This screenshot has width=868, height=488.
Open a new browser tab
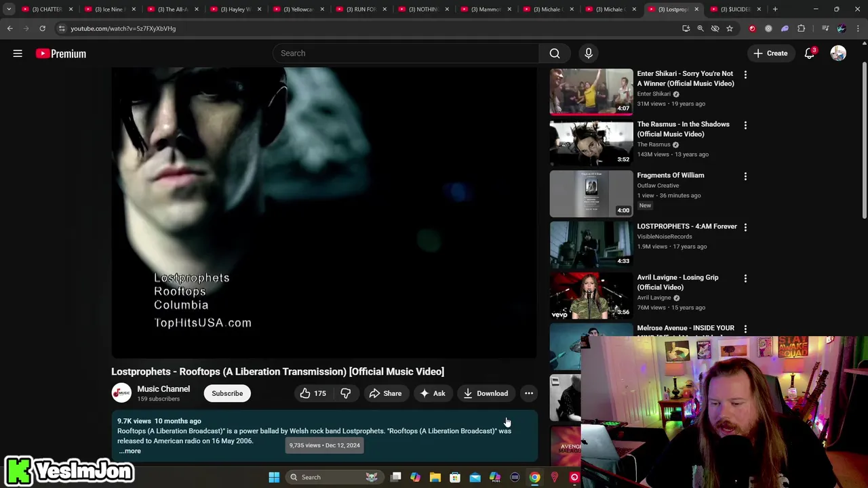coord(775,9)
